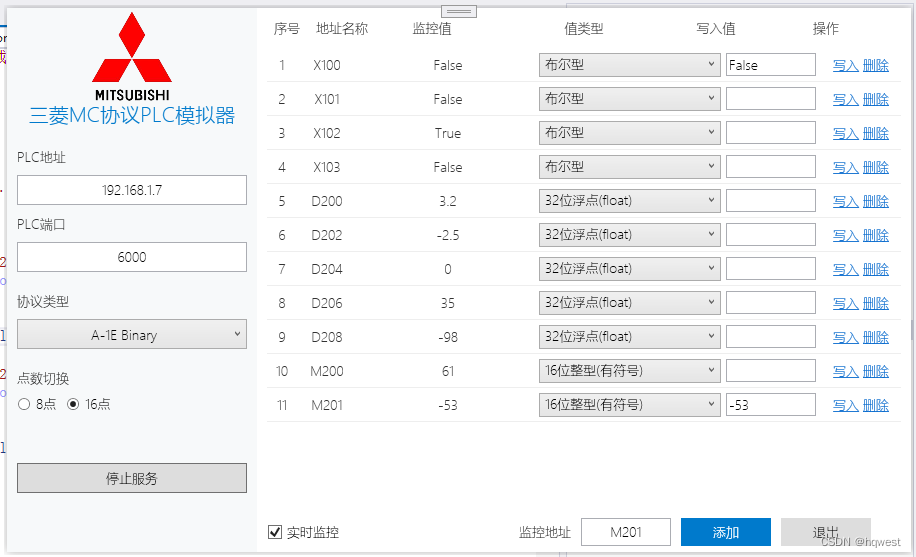Click 写入 link for X103 row
Image resolution: width=916 pixels, height=557 pixels.
(x=845, y=167)
